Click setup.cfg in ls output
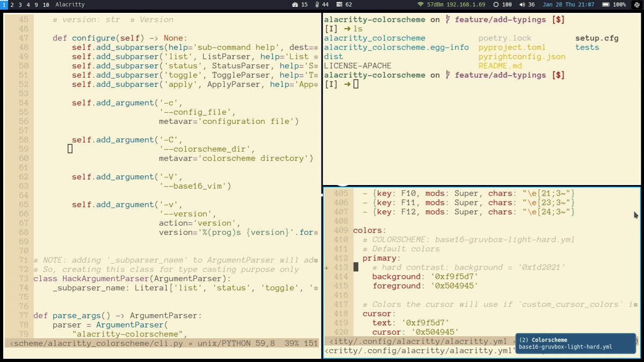644x362 pixels. pyautogui.click(x=597, y=38)
